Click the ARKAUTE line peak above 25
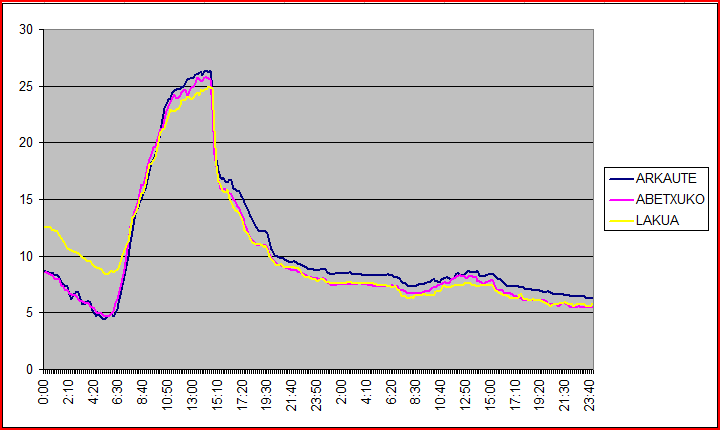Image resolution: width=720 pixels, height=430 pixels. (207, 71)
